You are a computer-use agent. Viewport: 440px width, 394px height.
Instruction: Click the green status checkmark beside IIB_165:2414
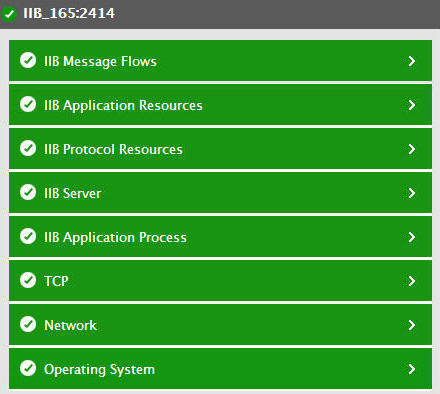(9, 14)
